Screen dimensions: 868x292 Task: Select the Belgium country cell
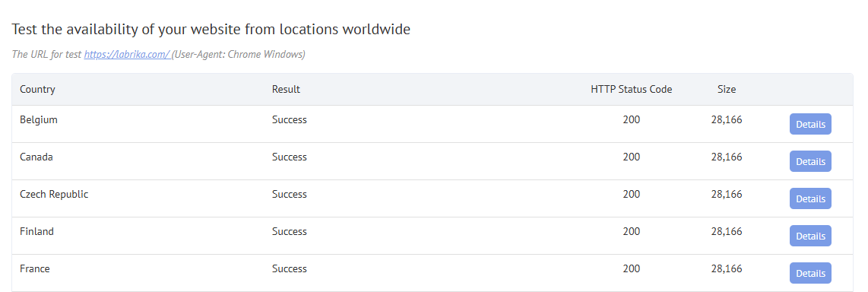39,119
